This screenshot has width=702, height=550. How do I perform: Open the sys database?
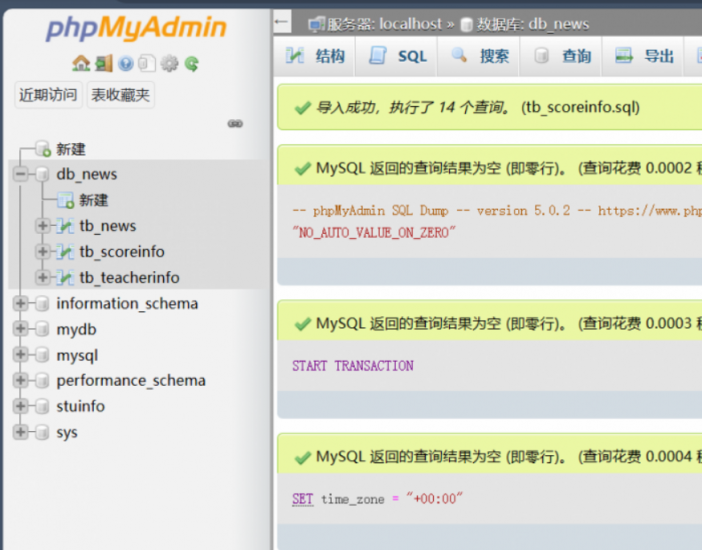click(x=67, y=433)
